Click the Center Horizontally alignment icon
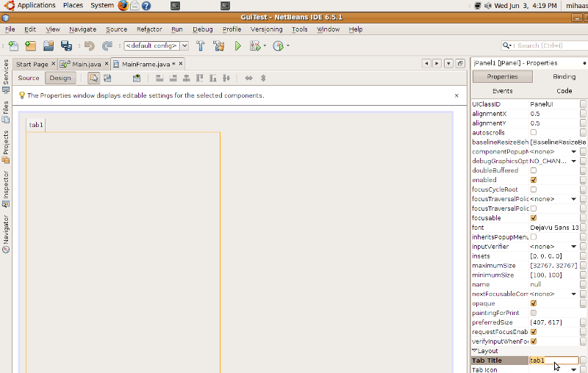The height and width of the screenshot is (373, 588). click(x=187, y=78)
